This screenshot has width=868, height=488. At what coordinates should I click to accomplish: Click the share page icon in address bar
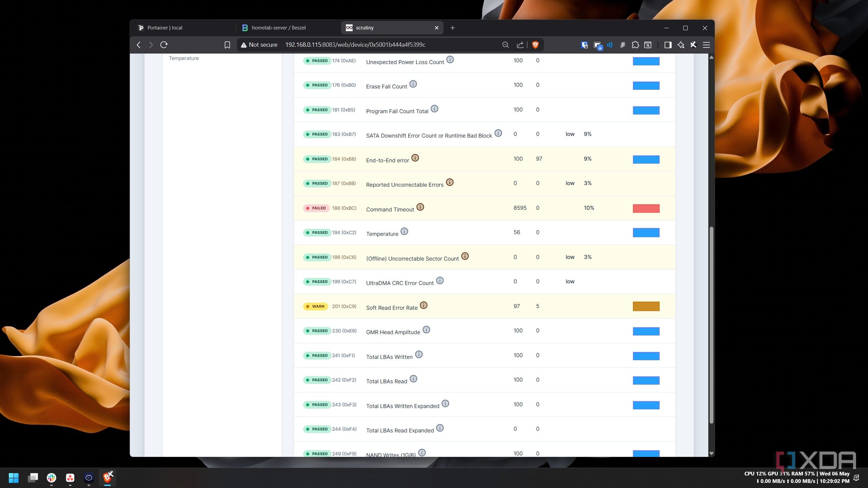tap(520, 45)
